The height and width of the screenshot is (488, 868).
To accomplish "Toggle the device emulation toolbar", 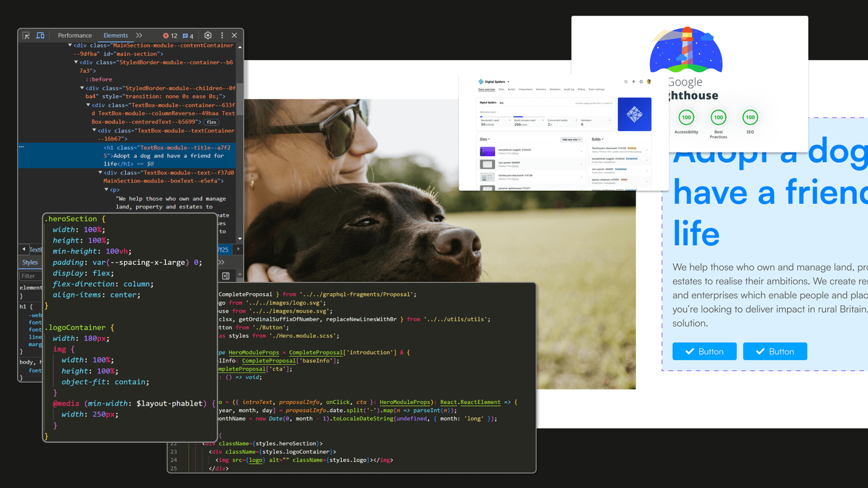I will 40,36.
